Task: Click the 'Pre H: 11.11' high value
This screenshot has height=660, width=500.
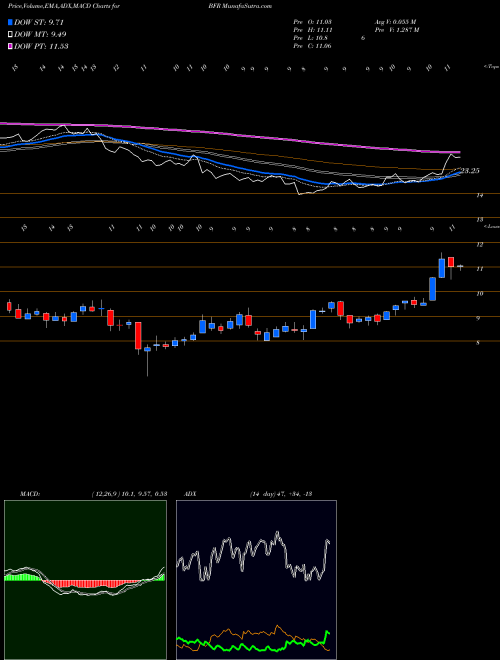Action: coord(313,30)
